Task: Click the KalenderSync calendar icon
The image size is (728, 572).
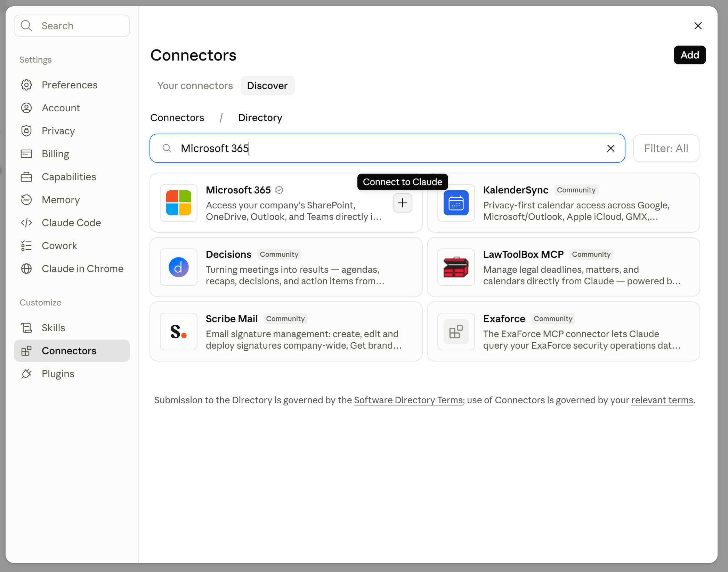Action: coord(456,203)
